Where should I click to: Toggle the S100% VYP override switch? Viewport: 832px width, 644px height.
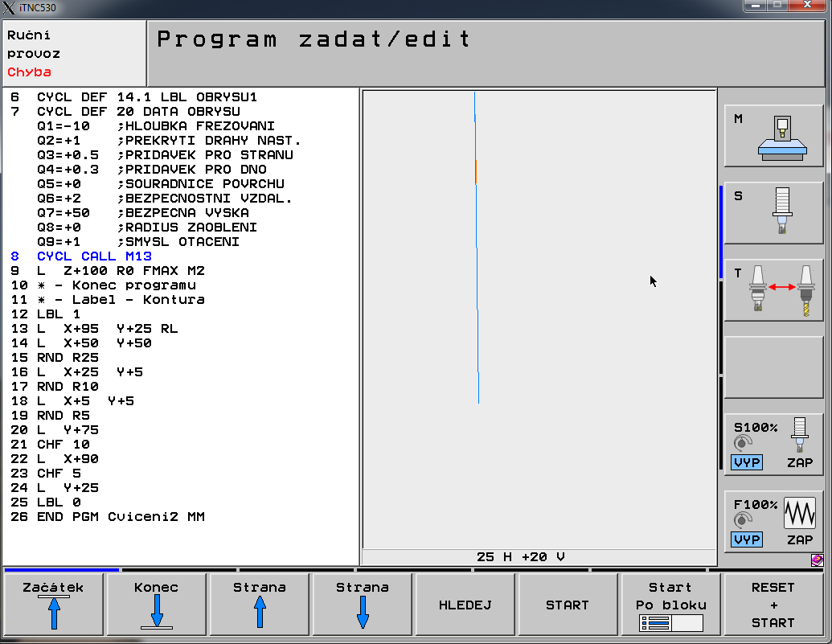[748, 462]
